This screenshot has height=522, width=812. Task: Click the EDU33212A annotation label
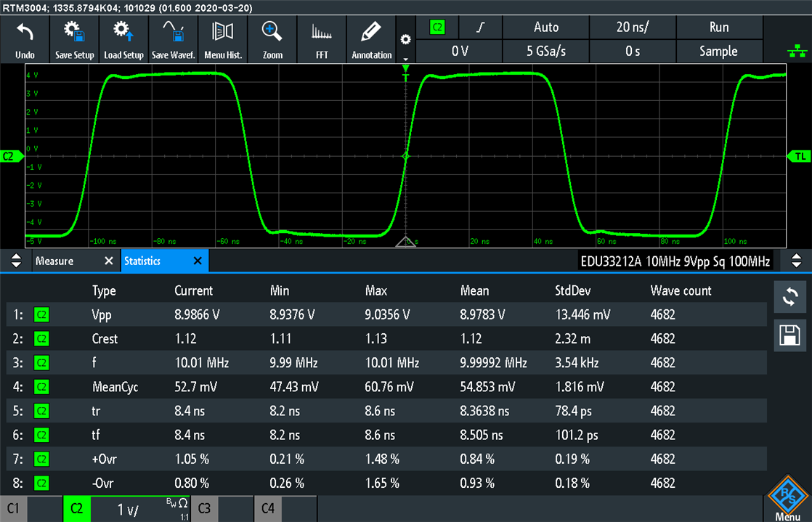675,261
